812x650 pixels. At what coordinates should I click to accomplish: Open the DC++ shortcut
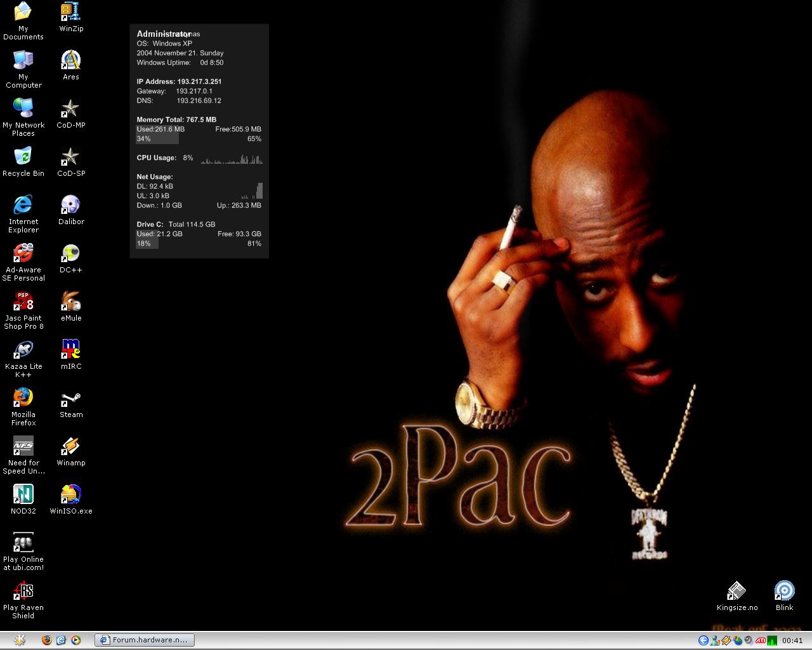coord(71,258)
